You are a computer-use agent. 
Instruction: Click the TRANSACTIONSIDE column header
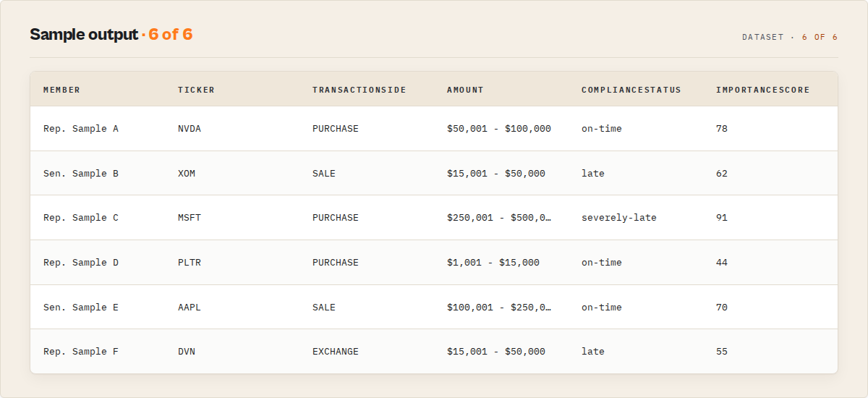359,90
